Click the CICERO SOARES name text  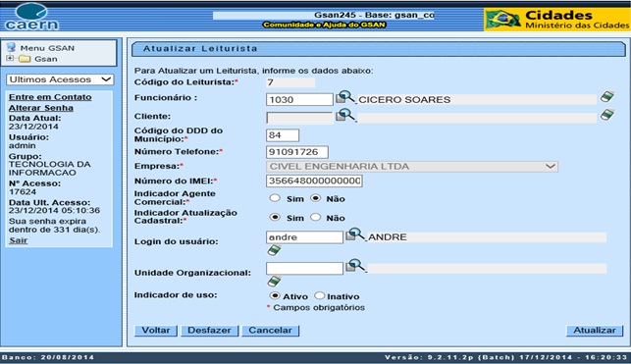404,99
